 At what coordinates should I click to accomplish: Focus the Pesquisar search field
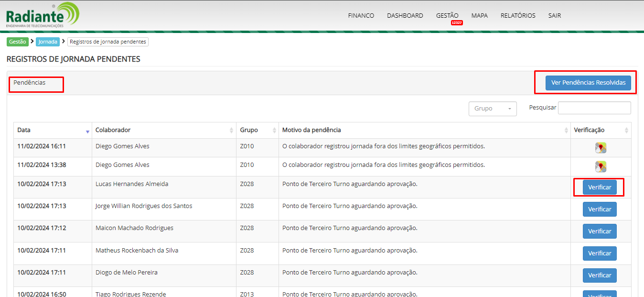(594, 108)
